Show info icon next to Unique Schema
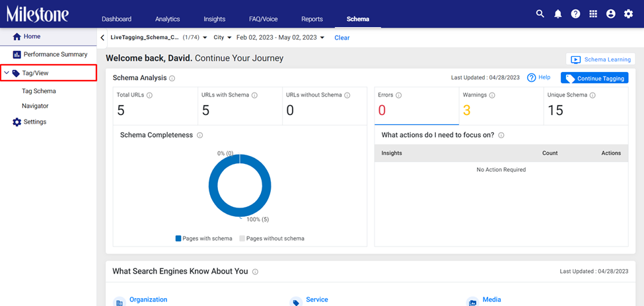The height and width of the screenshot is (306, 644). pyautogui.click(x=592, y=95)
